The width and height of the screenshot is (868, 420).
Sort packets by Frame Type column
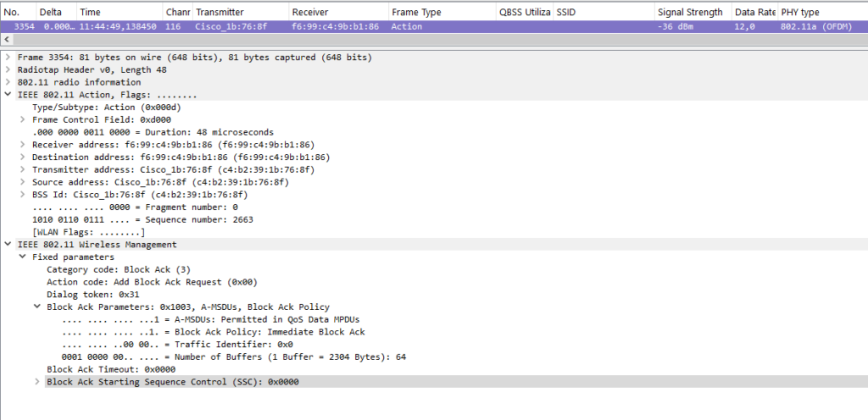click(x=442, y=12)
